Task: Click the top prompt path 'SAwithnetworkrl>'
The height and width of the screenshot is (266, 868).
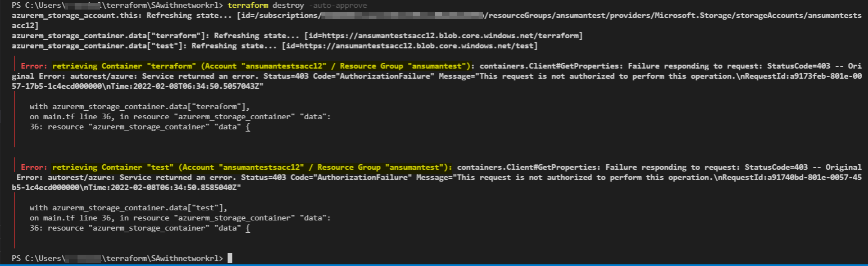Action: 188,5
